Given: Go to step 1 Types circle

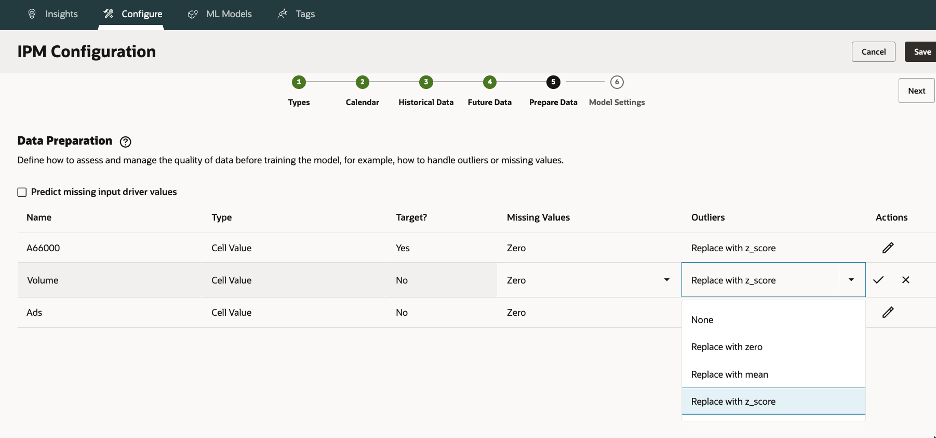Looking at the screenshot, I should pyautogui.click(x=299, y=82).
